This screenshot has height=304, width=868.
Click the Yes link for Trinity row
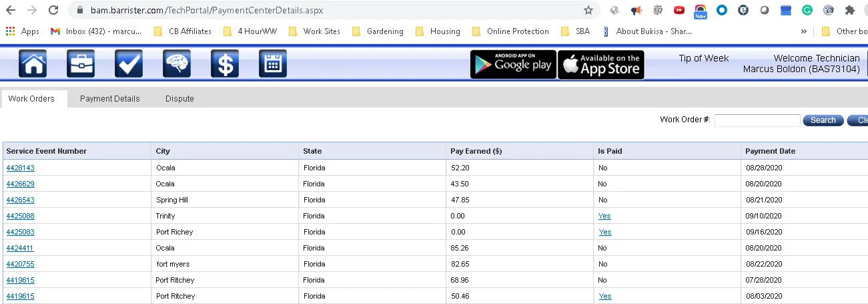click(x=604, y=216)
